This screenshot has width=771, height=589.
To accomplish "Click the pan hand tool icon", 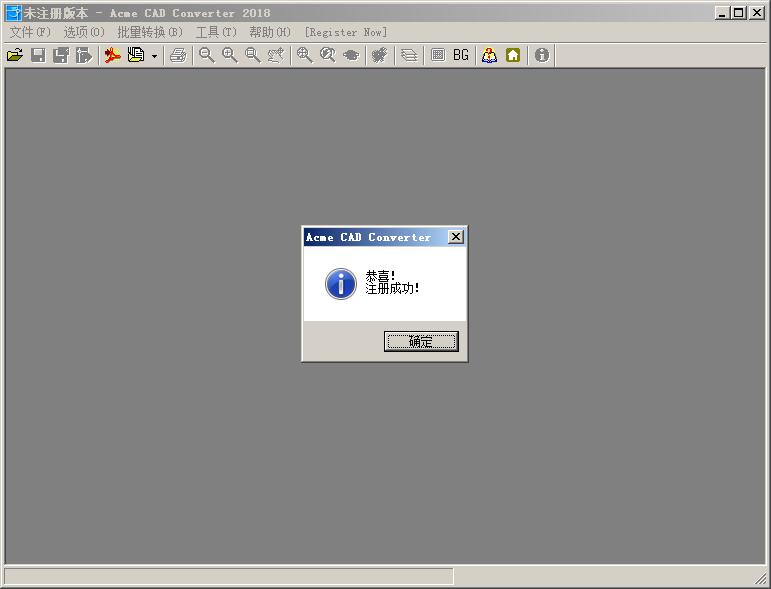I will click(x=276, y=55).
